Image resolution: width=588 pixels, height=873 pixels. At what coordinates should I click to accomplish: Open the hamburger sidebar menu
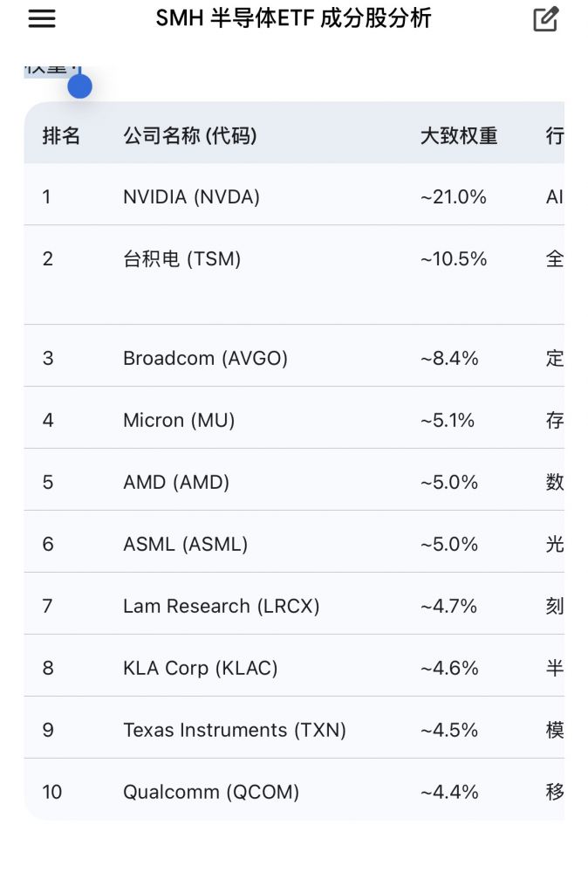pos(42,19)
